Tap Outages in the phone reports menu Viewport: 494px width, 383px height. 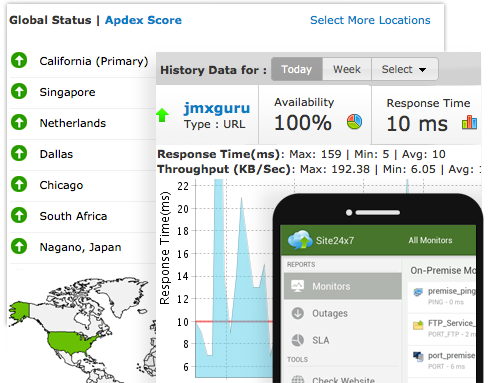[330, 313]
